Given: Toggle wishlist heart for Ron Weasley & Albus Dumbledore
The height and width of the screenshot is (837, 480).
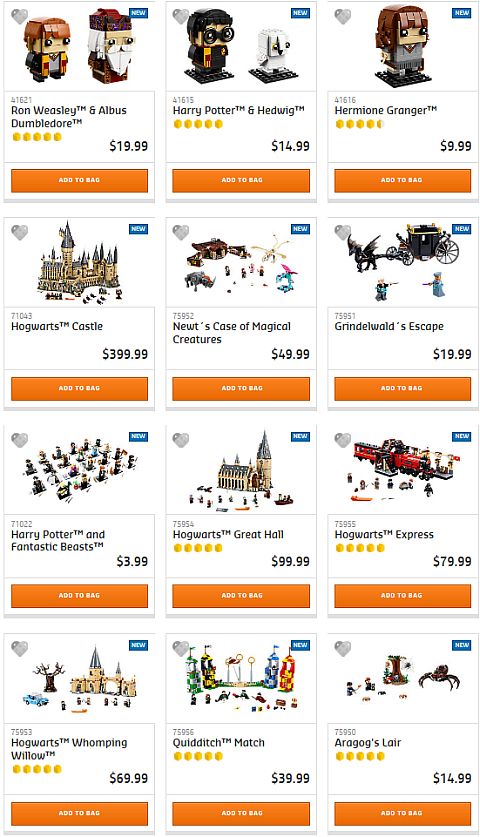Looking at the screenshot, I should pos(19,16).
